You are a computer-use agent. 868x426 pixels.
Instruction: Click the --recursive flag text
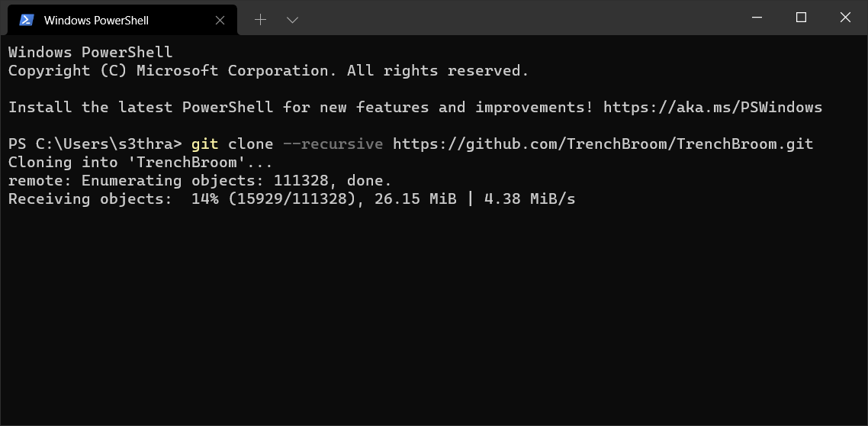pyautogui.click(x=333, y=144)
